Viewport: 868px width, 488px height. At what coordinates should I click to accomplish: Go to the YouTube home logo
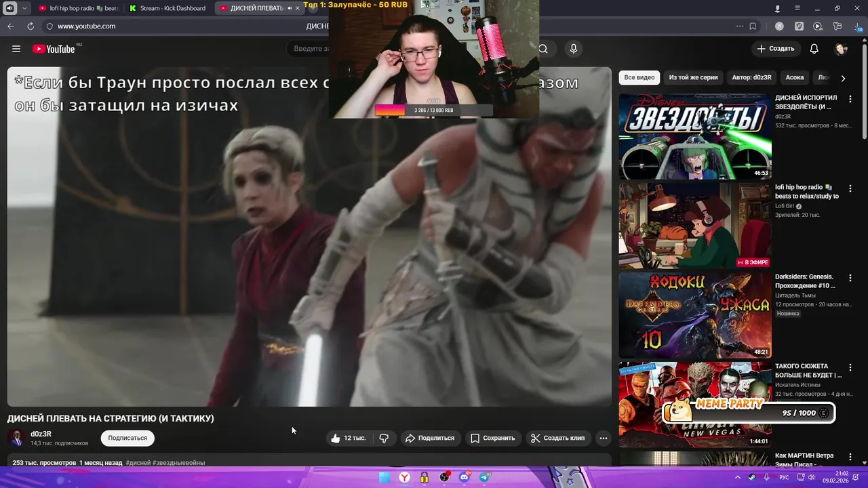point(54,49)
